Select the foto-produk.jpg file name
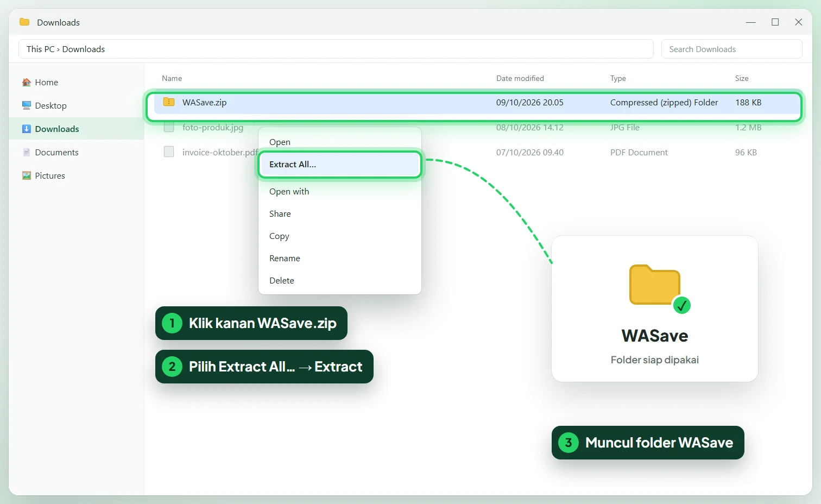Screen dimensions: 821x504 (x=213, y=128)
